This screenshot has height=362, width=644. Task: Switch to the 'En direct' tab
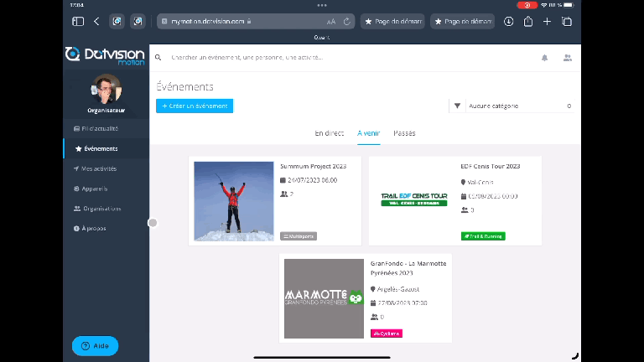pos(329,133)
